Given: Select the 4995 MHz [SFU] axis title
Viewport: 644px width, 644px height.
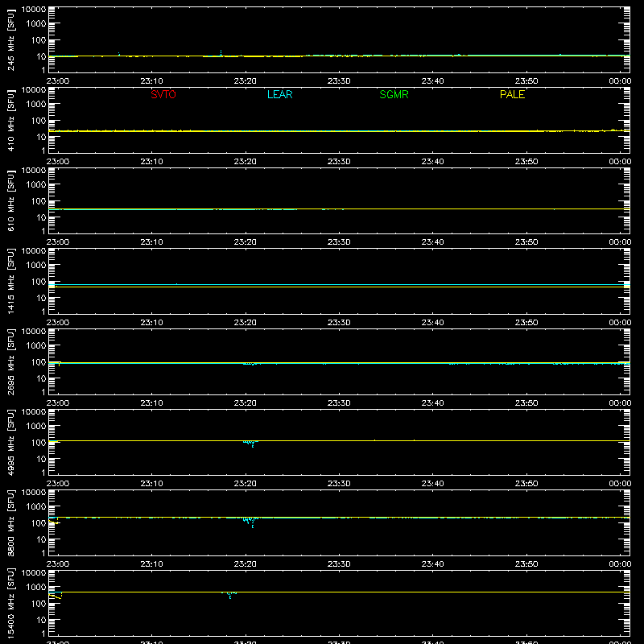Looking at the screenshot, I should [10, 442].
